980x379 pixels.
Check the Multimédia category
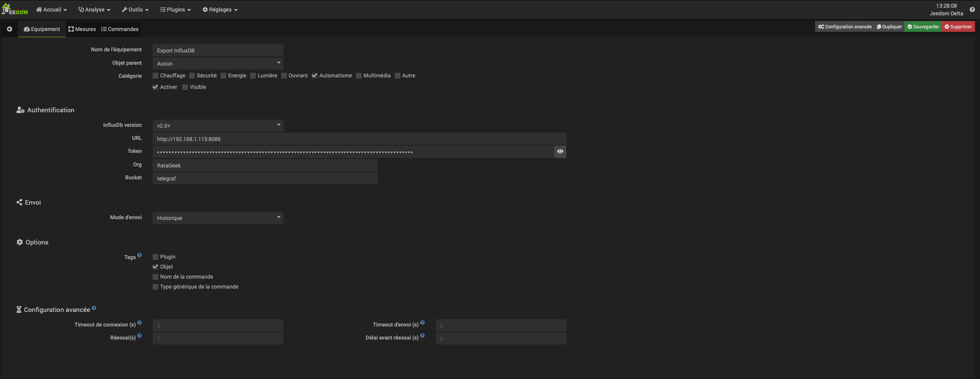pos(359,76)
